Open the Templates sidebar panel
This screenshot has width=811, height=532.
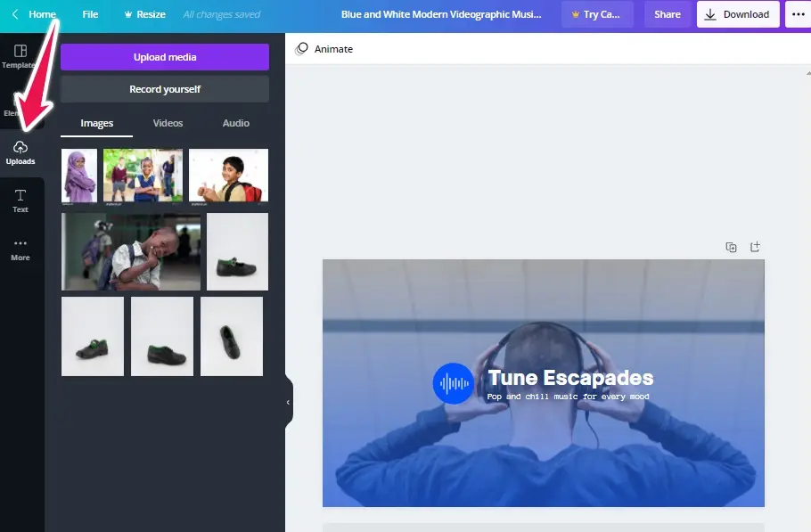[20, 56]
